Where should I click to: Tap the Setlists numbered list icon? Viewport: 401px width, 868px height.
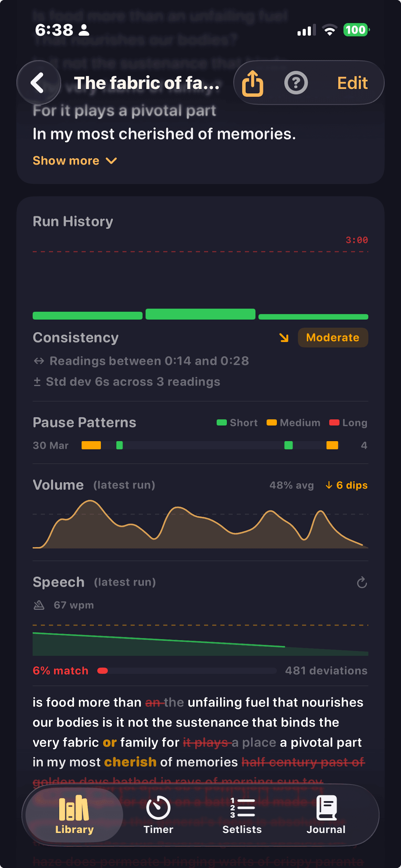pos(242,808)
